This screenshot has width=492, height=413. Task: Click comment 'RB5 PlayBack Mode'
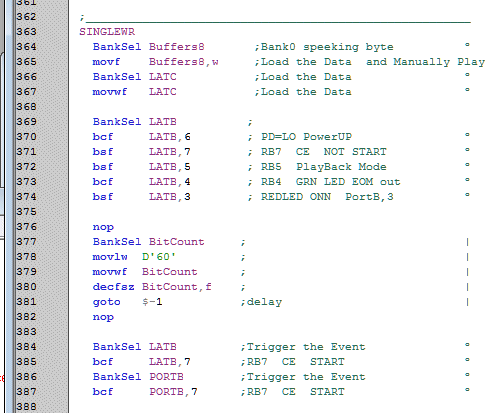coord(324,167)
